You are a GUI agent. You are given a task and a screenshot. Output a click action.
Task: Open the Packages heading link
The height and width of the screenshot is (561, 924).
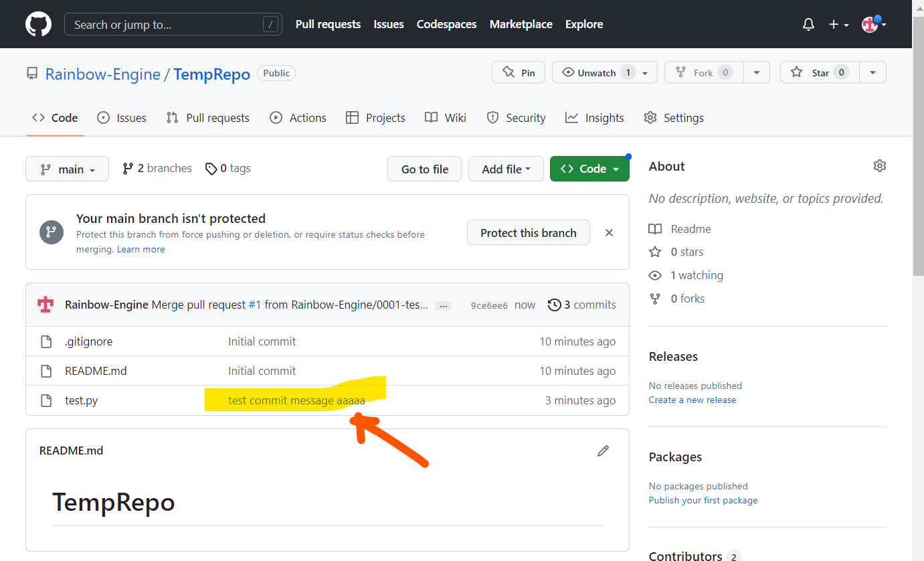point(675,457)
